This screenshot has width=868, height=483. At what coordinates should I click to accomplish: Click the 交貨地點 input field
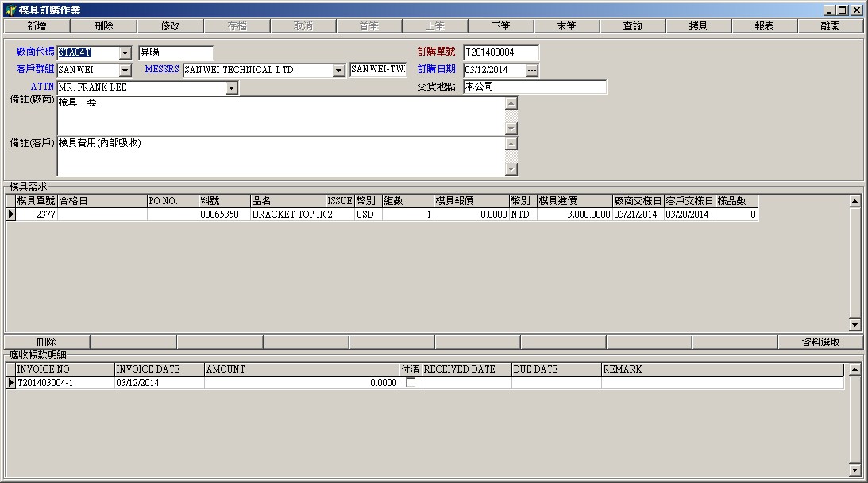point(534,87)
